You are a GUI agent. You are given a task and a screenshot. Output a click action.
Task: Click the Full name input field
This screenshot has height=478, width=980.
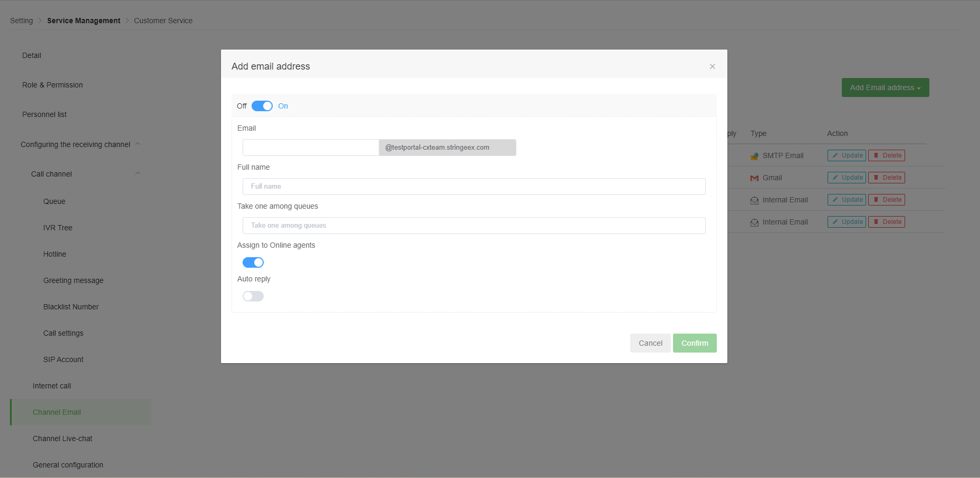(x=474, y=187)
